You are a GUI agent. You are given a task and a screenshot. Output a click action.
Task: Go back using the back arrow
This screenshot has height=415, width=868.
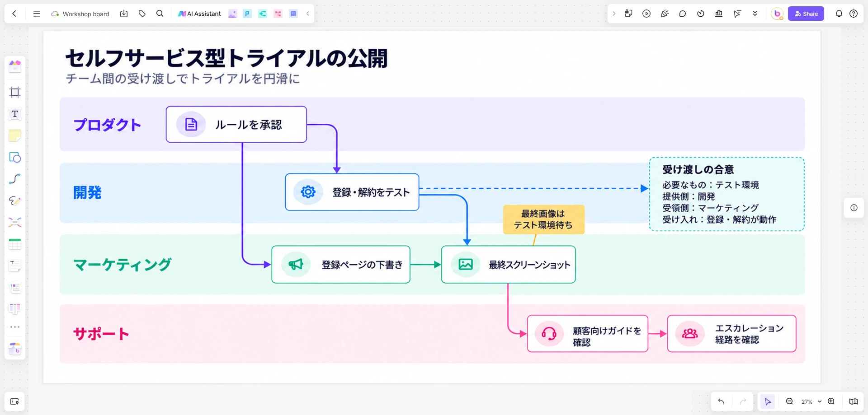tap(14, 14)
